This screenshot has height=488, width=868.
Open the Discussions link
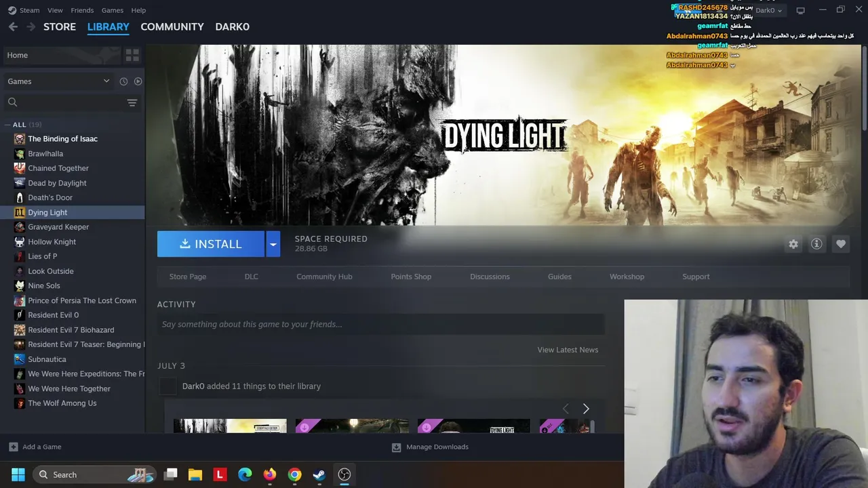(490, 277)
